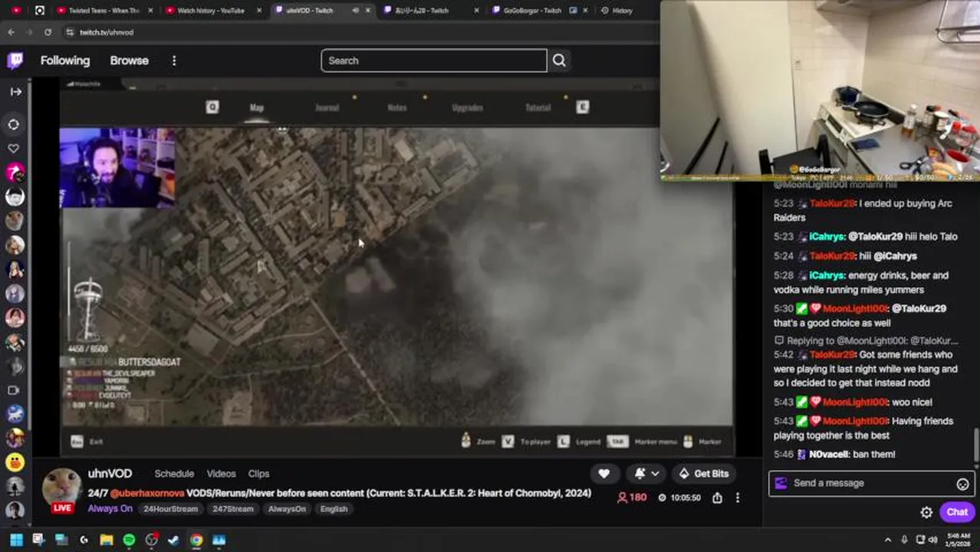Viewport: 980px width, 552px height.
Task: Click the uhnVOD channel name
Action: pos(110,474)
